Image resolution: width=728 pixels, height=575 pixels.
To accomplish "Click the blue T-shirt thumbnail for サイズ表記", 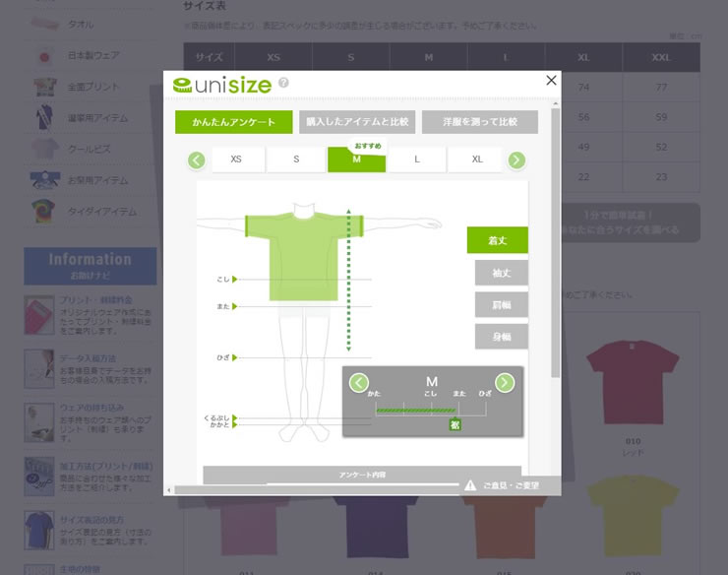I will coord(39,531).
